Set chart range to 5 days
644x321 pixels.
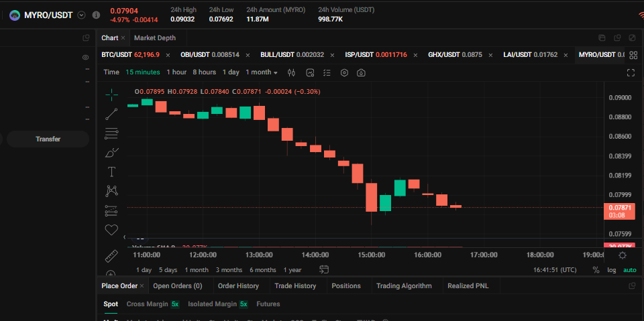(168, 270)
